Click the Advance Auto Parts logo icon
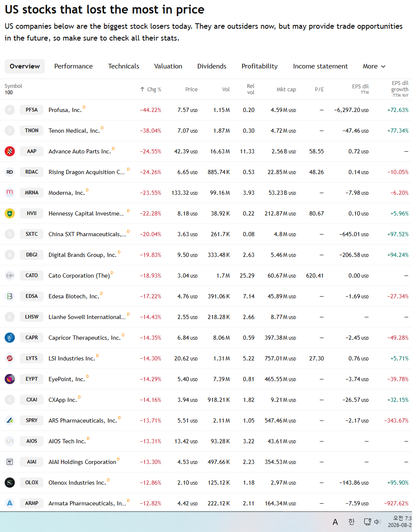Screen dimensions: 412x532 click(10, 151)
